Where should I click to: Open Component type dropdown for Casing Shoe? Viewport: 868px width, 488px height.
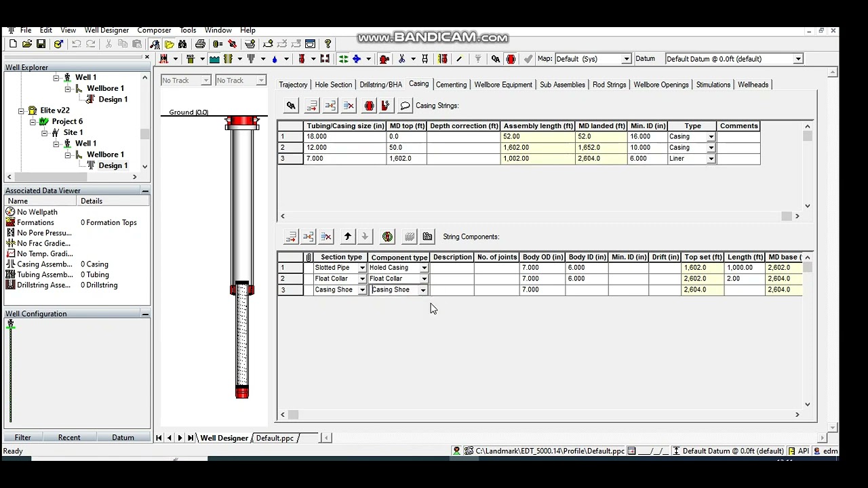click(422, 290)
